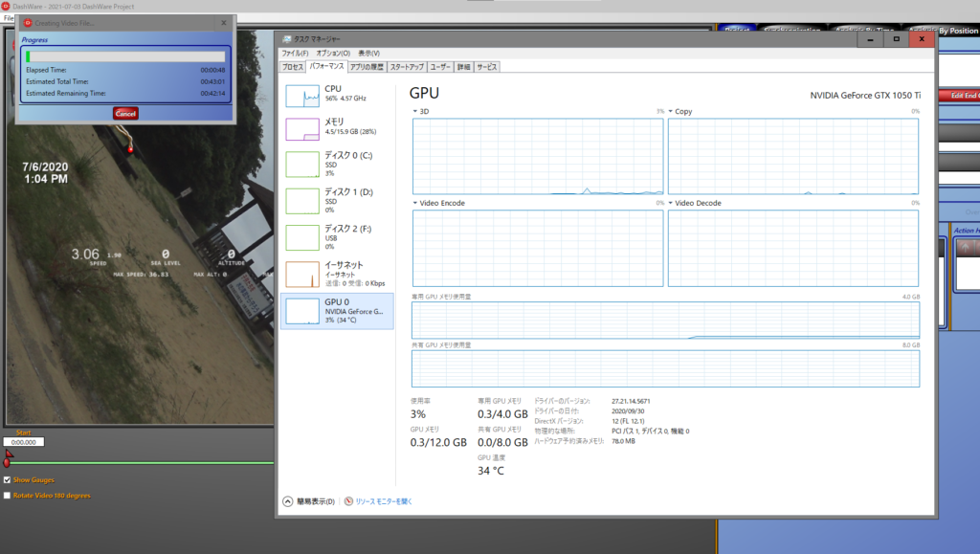
Task: Switch to the プロセス tab
Action: coord(292,67)
